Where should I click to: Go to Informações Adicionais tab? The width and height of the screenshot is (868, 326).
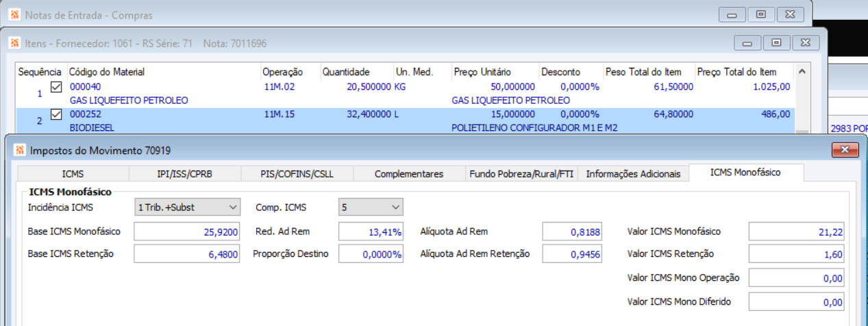[634, 174]
